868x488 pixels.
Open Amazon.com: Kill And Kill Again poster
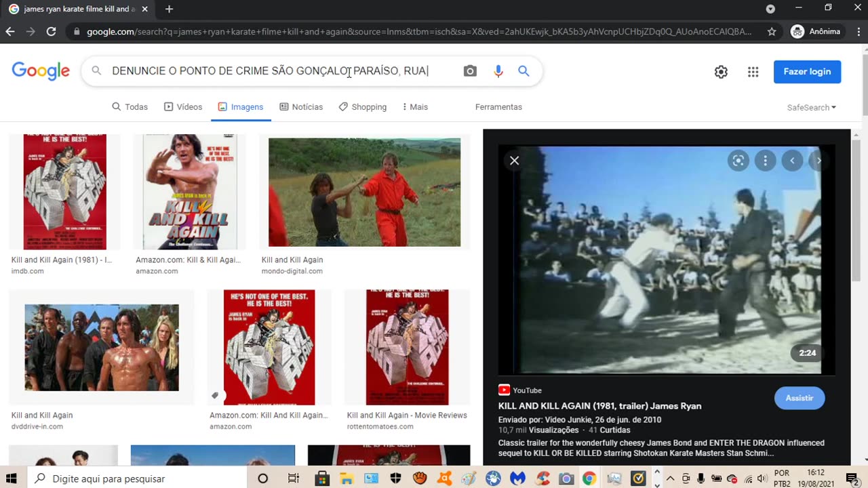[x=269, y=347]
